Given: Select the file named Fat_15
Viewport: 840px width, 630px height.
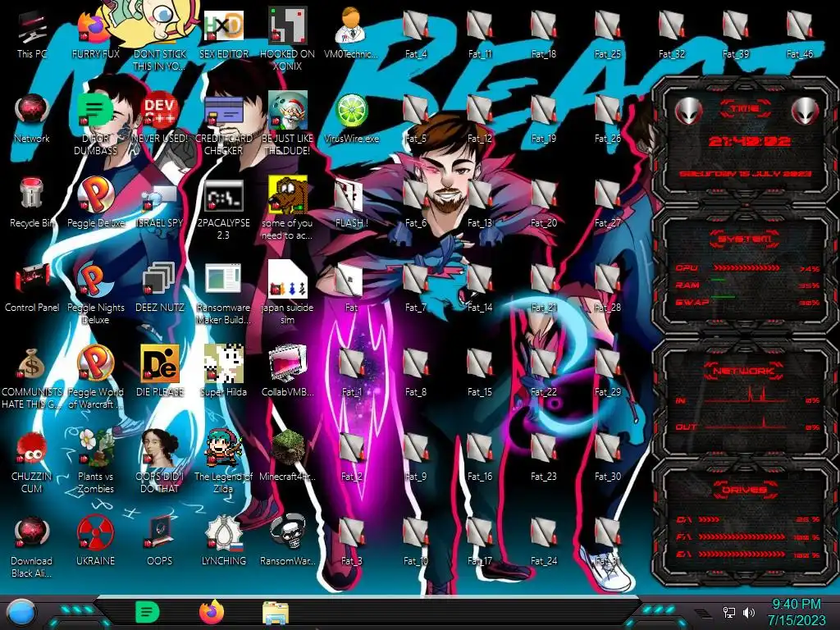Looking at the screenshot, I should click(x=479, y=373).
